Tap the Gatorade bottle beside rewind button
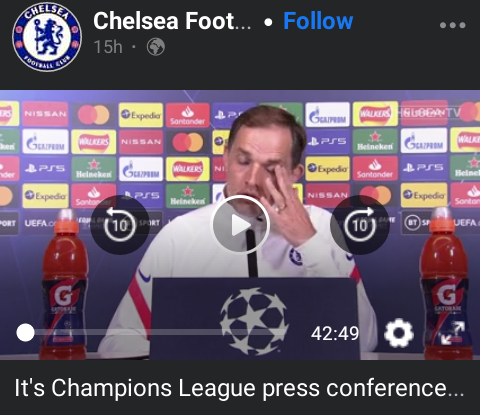The image size is (480, 415). [x=64, y=283]
